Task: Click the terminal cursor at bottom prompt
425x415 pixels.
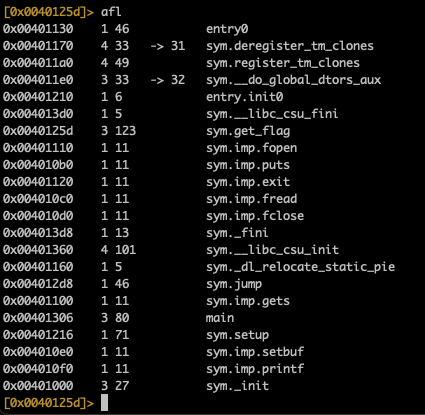Action: click(104, 402)
